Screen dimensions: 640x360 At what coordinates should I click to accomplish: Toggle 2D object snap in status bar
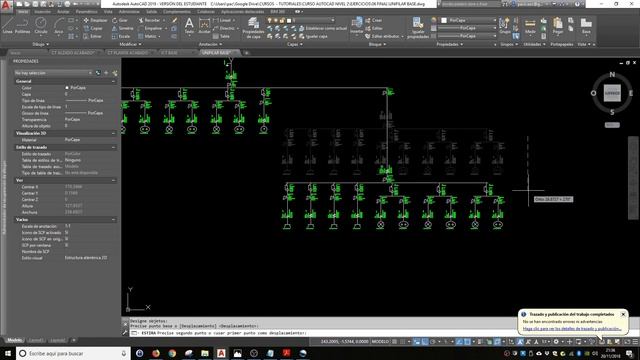click(468, 342)
